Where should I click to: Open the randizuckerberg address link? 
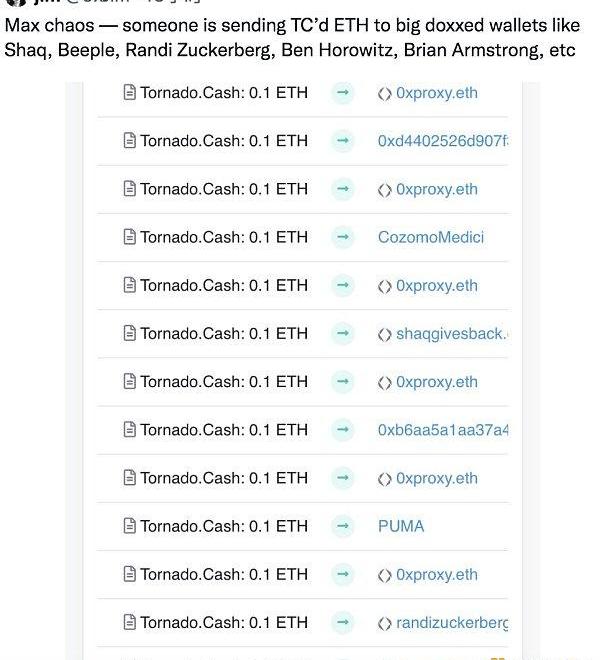(x=451, y=623)
